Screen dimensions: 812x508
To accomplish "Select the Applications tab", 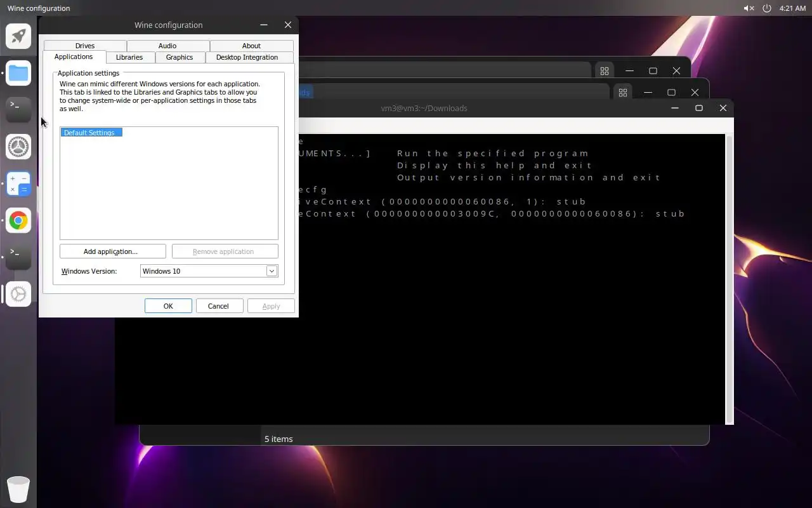I will point(74,57).
